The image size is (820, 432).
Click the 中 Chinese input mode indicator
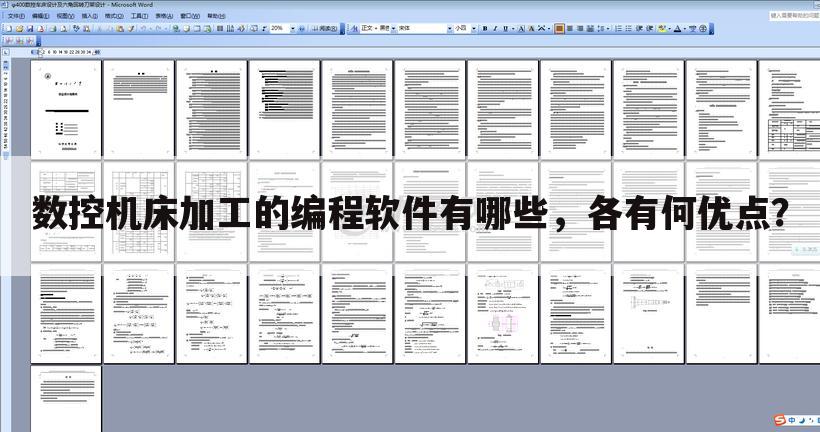tap(792, 420)
